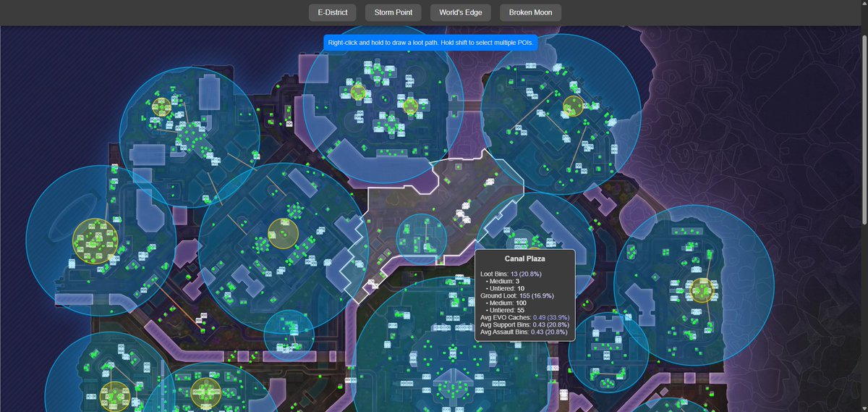Select the World's Edge map
The width and height of the screenshot is (868, 412).
(x=460, y=12)
